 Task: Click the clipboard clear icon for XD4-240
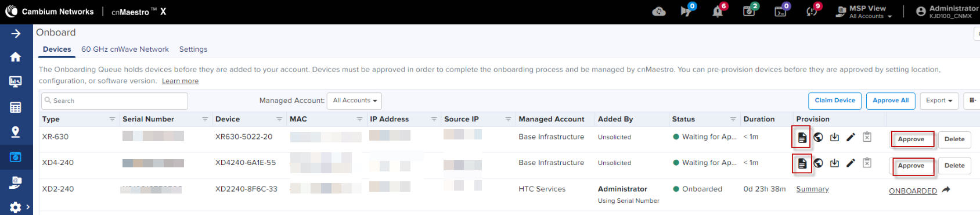[867, 163]
